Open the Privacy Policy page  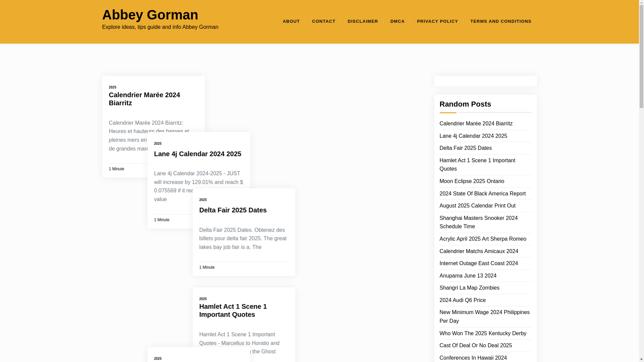click(x=437, y=21)
